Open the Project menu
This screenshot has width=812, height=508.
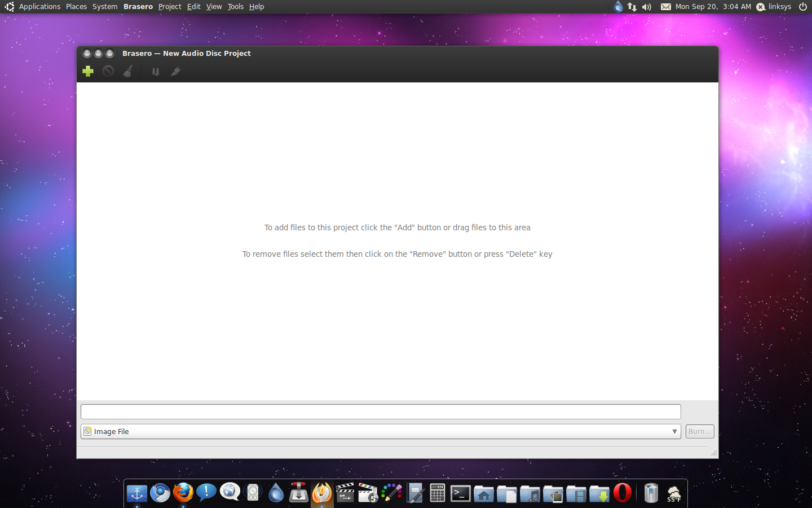(x=170, y=7)
